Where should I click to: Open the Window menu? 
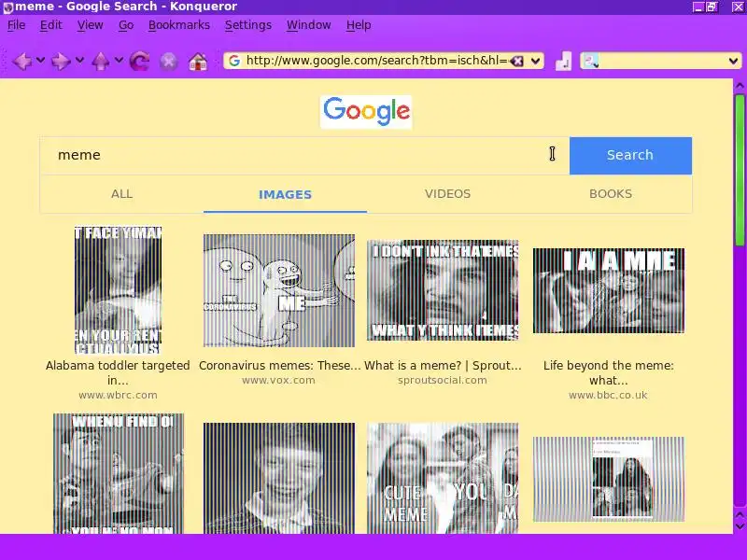(309, 25)
